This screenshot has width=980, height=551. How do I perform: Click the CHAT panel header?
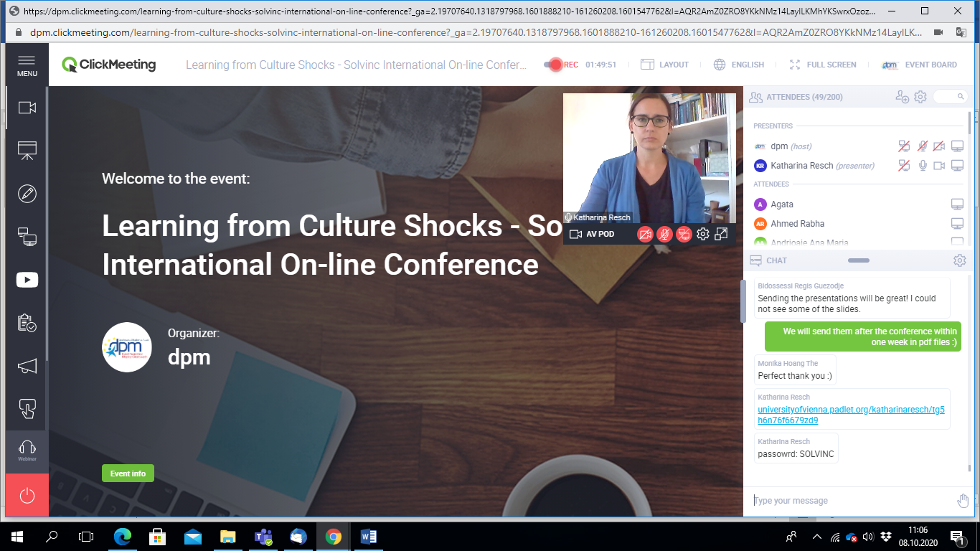tap(776, 260)
